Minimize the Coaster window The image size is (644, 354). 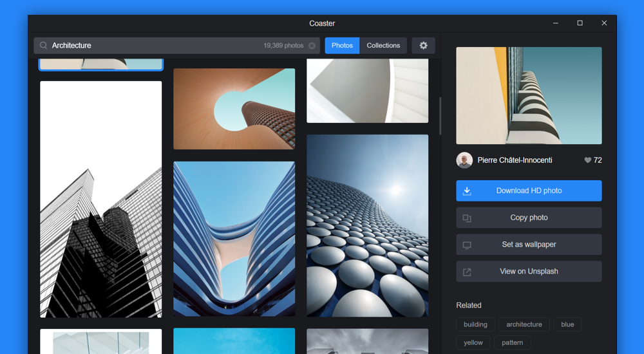[556, 23]
